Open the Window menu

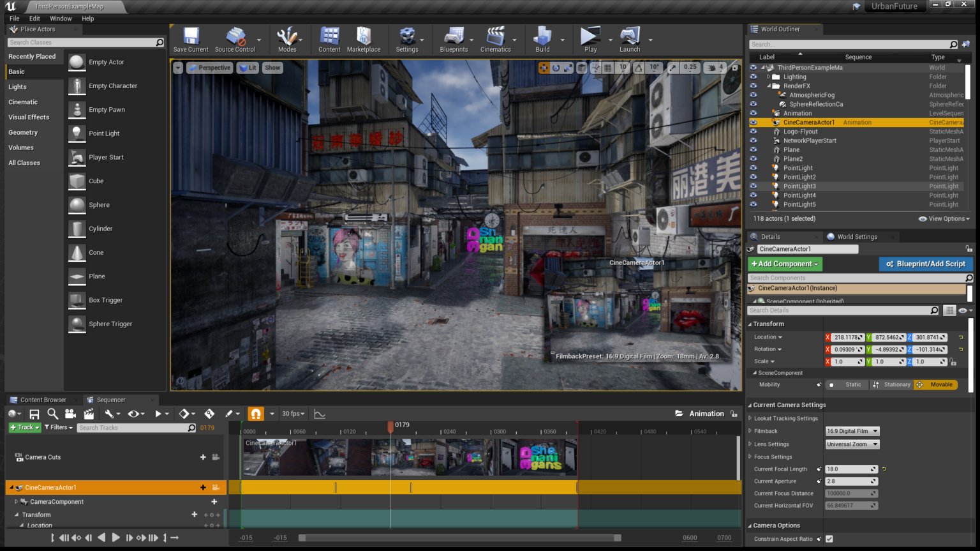pos(61,19)
